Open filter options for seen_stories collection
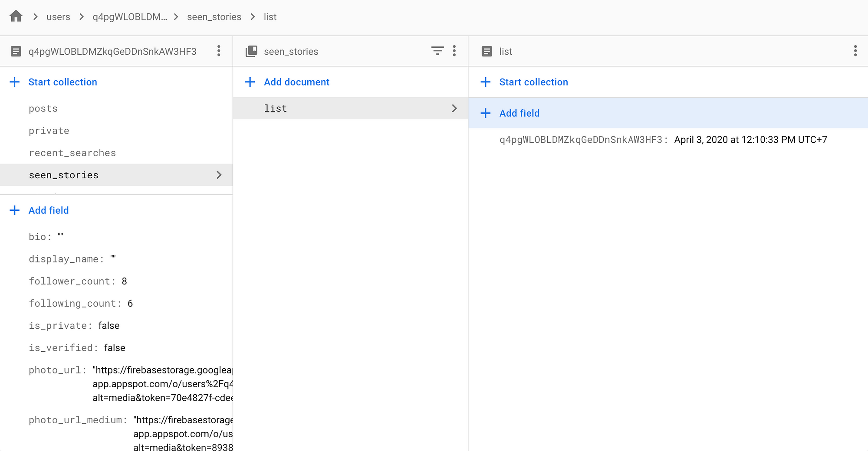868x451 pixels. coord(437,51)
